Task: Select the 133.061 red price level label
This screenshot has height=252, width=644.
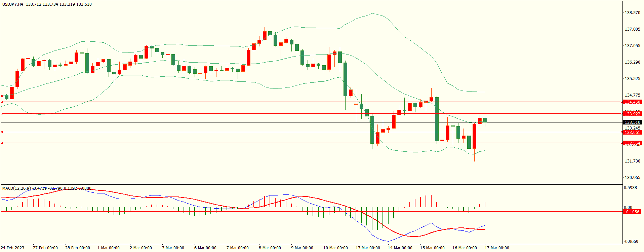Action: coord(632,133)
